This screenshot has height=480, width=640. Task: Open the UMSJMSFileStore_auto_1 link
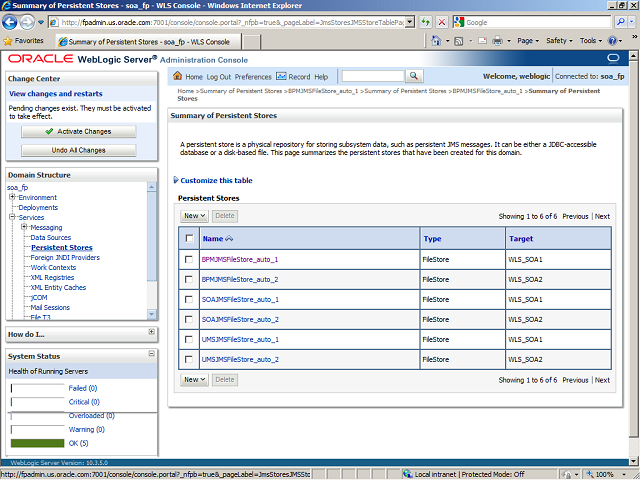[x=240, y=339]
